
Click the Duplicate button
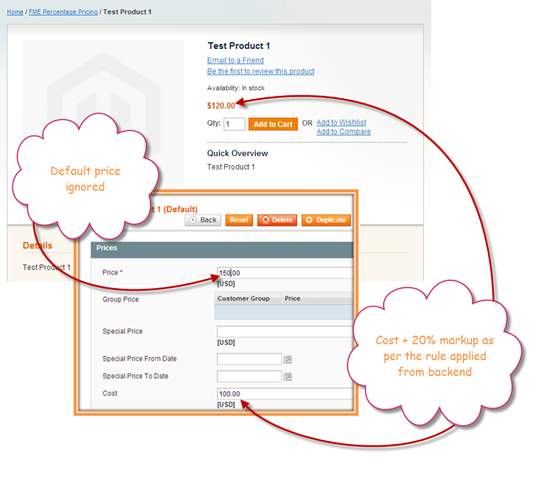326,220
